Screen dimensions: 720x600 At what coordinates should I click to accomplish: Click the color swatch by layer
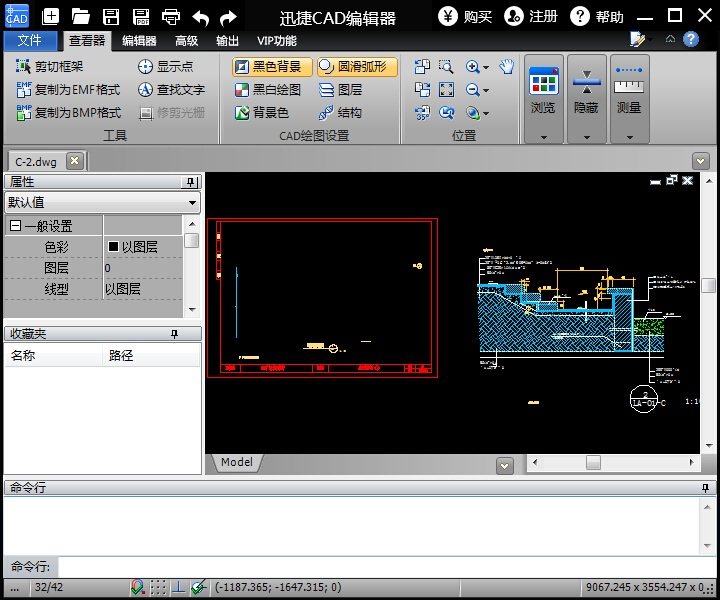click(113, 246)
